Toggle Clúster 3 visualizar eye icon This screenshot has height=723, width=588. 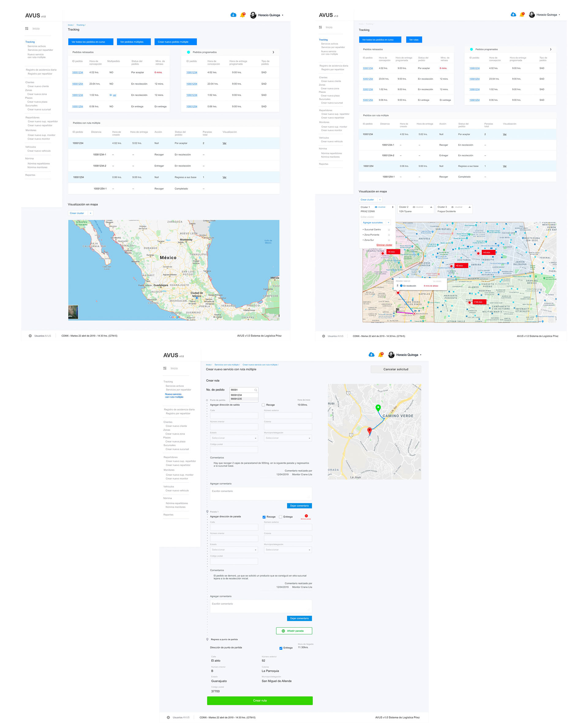coord(453,207)
